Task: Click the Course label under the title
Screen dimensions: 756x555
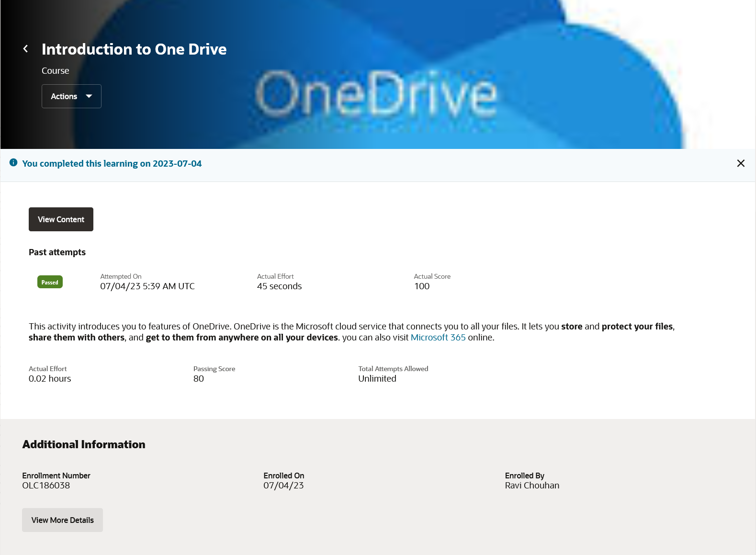Action: click(56, 71)
